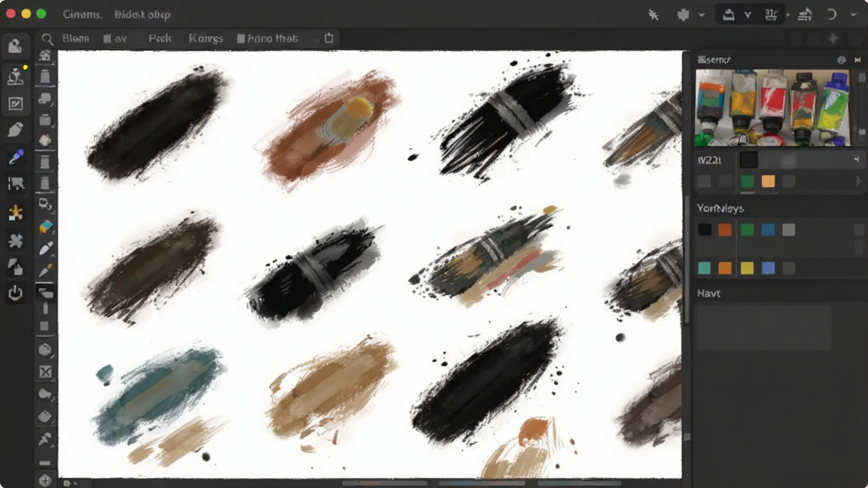Viewport: 868px width, 488px height.
Task: Open the V dropdown next to the tray icon
Action: (748, 15)
